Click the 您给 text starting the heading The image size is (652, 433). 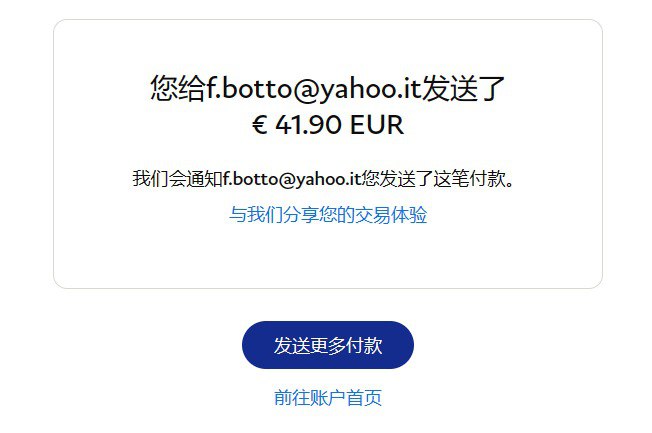tap(178, 89)
